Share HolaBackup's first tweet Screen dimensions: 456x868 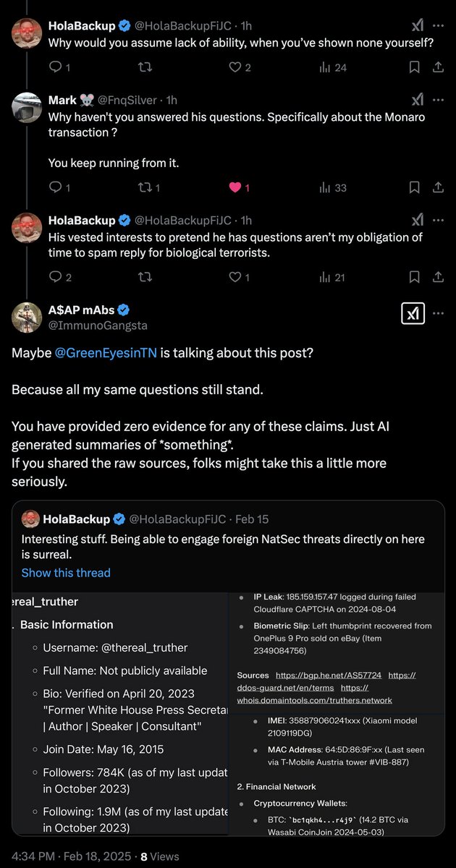coord(437,67)
